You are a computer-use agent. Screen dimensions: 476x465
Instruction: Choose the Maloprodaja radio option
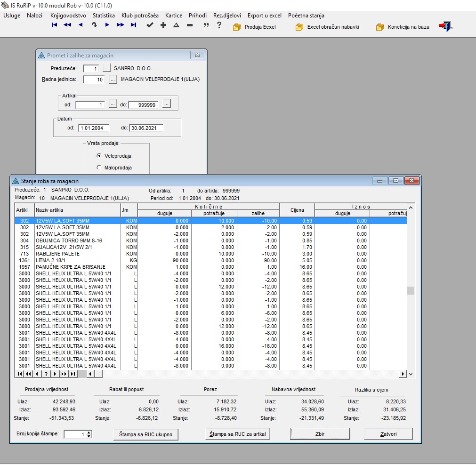pos(99,168)
